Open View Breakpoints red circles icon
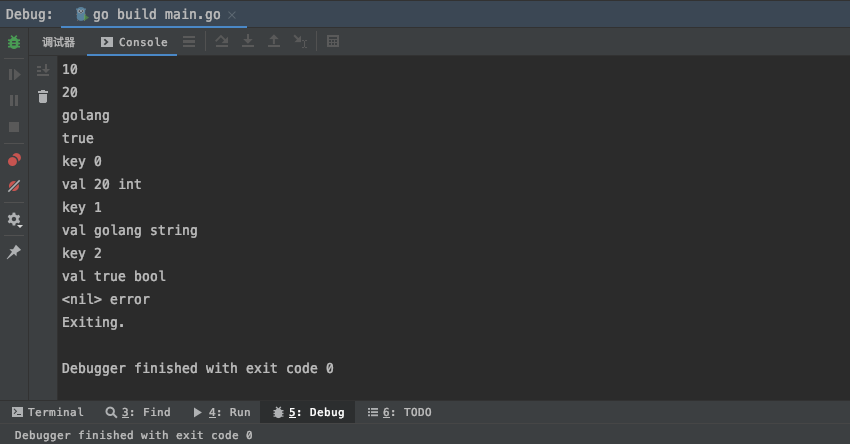Image resolution: width=850 pixels, height=444 pixels. pyautogui.click(x=14, y=160)
